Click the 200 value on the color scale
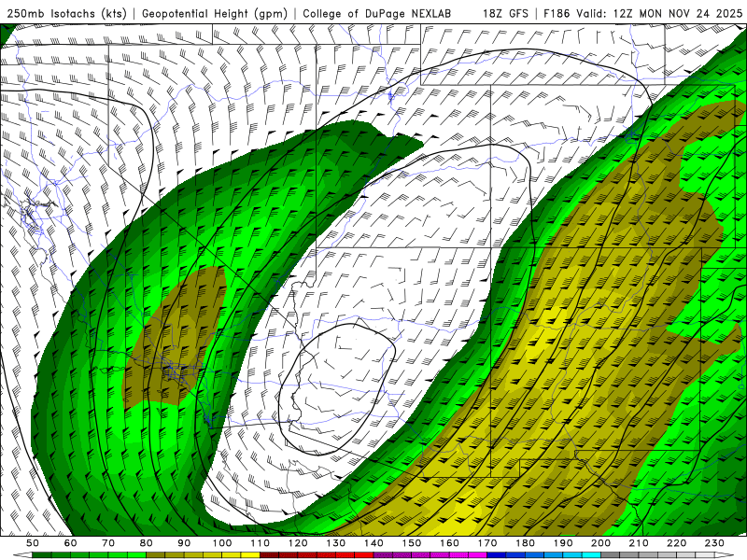This screenshot has width=747, height=560. 600,543
